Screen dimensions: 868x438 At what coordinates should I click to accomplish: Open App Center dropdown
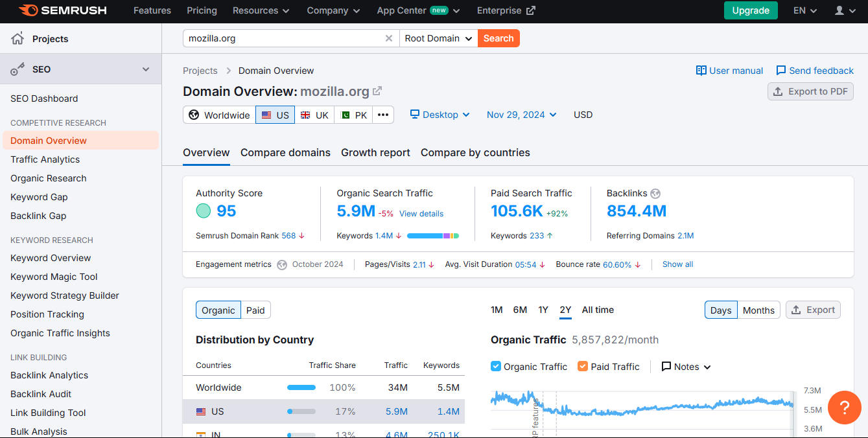pos(418,10)
